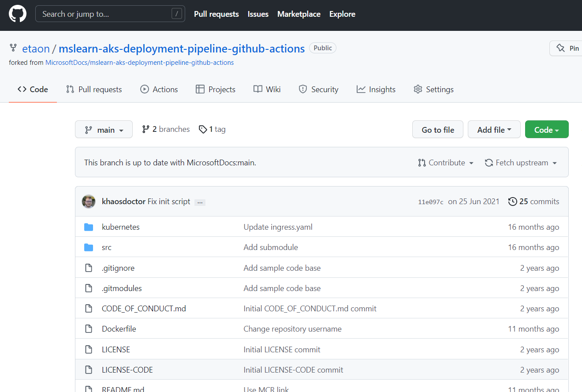Expand the commit message ellipsis button
The width and height of the screenshot is (582, 392).
click(200, 202)
